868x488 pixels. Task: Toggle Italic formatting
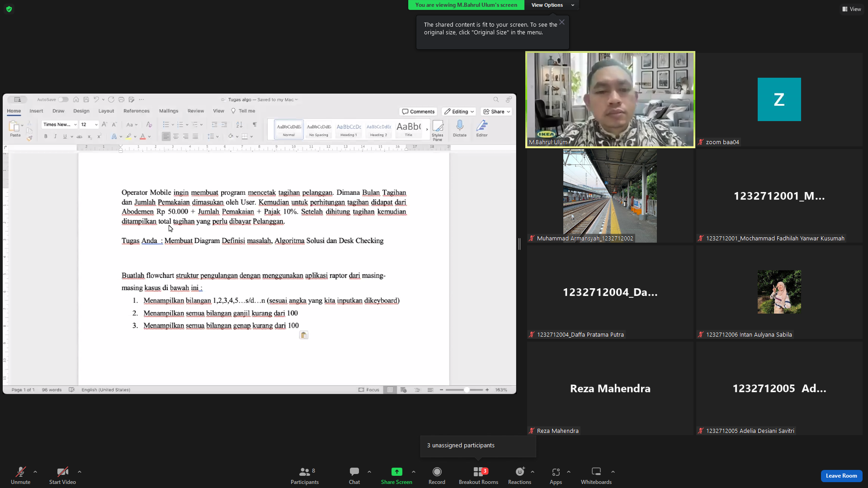coord(55,136)
